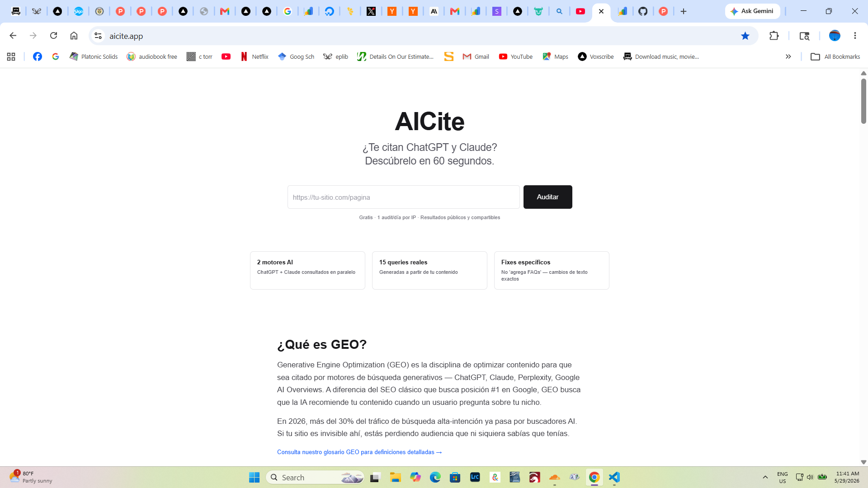The height and width of the screenshot is (488, 868).
Task: Focus the URL input field for the audit
Action: coord(403,197)
